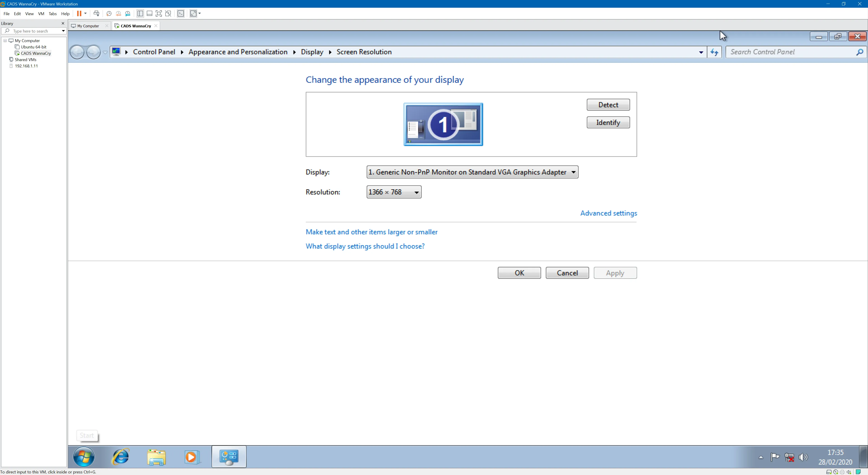This screenshot has height=475, width=868.
Task: Enter full screen mode icon
Action: point(159,14)
